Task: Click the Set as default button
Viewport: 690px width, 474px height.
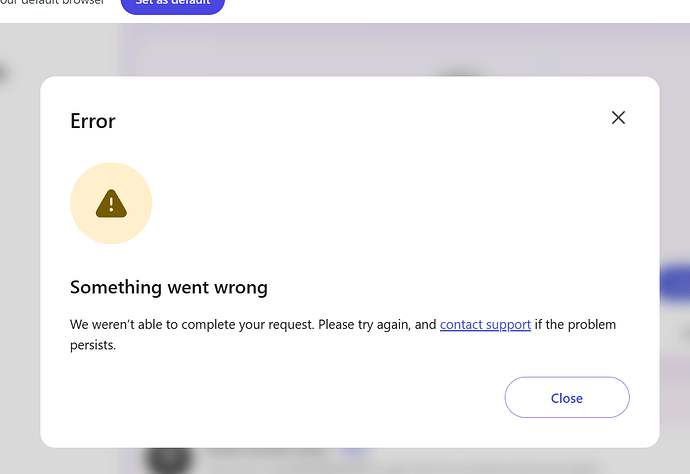Action: (x=172, y=5)
